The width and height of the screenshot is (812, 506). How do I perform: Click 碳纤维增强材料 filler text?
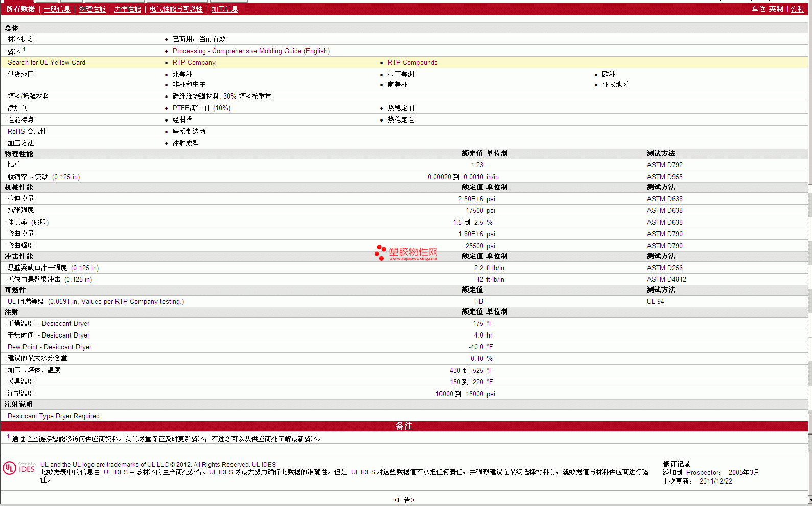[196, 96]
